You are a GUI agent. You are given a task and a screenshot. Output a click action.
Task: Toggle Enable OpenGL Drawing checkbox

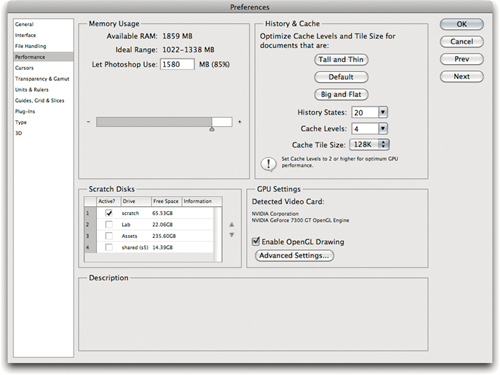256,241
